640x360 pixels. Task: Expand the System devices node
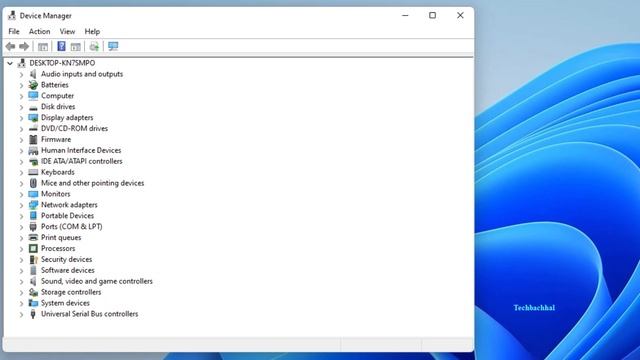[x=21, y=303]
